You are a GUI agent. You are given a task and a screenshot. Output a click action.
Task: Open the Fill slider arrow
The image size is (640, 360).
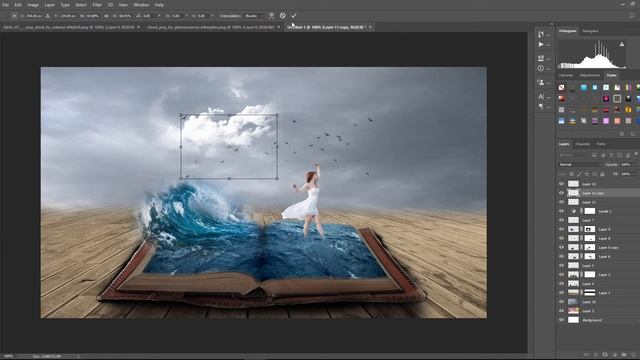(x=635, y=174)
